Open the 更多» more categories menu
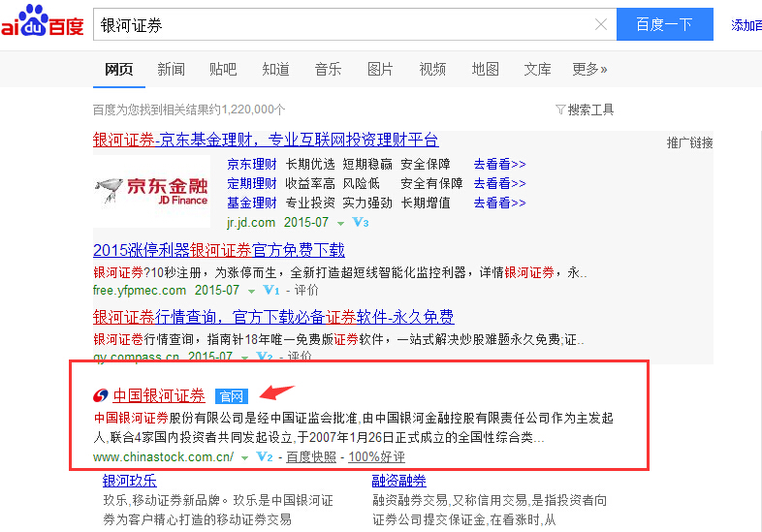 (x=589, y=69)
